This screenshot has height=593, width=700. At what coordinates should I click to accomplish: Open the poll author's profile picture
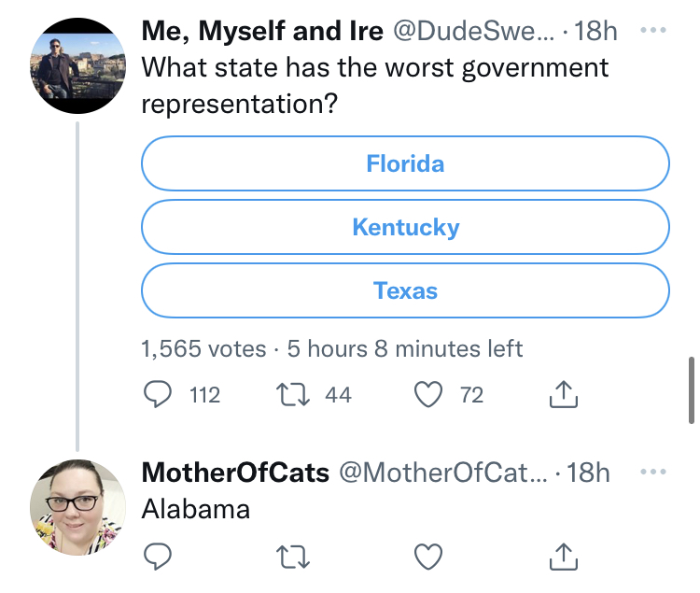tap(77, 65)
